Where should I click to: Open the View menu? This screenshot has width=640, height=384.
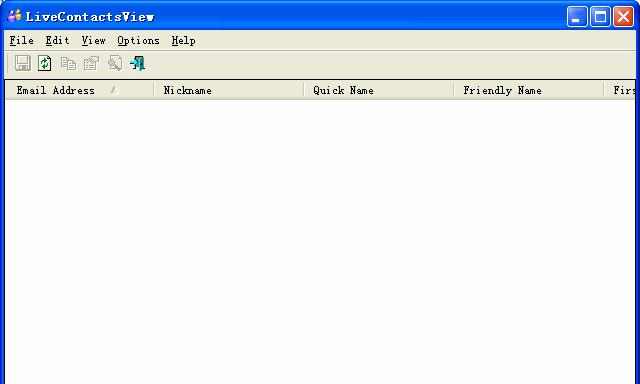(x=93, y=40)
